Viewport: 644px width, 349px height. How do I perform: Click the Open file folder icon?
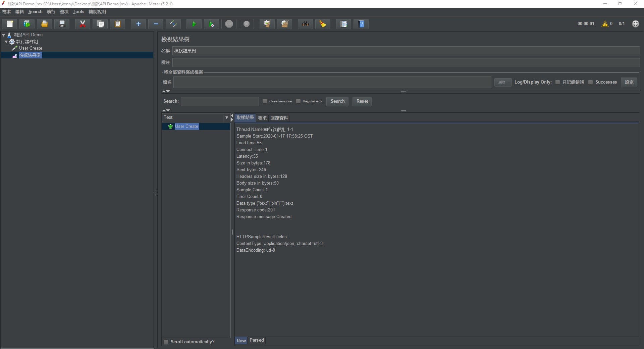pos(44,24)
